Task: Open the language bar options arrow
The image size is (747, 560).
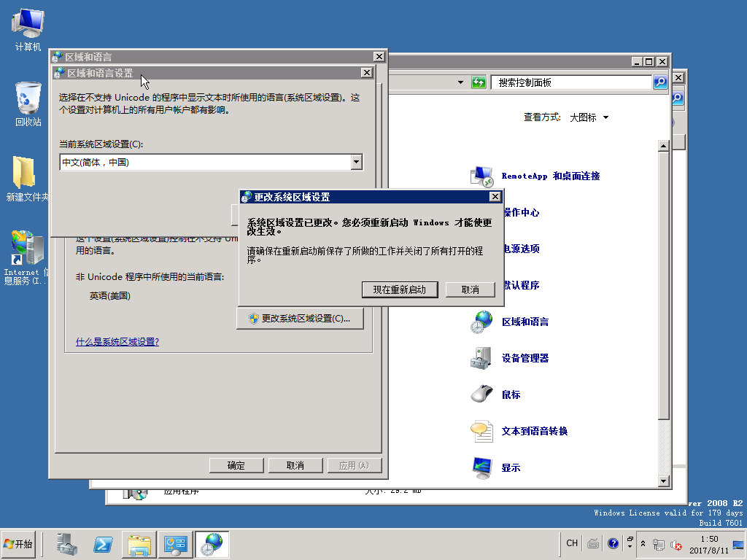Action: click(630, 546)
